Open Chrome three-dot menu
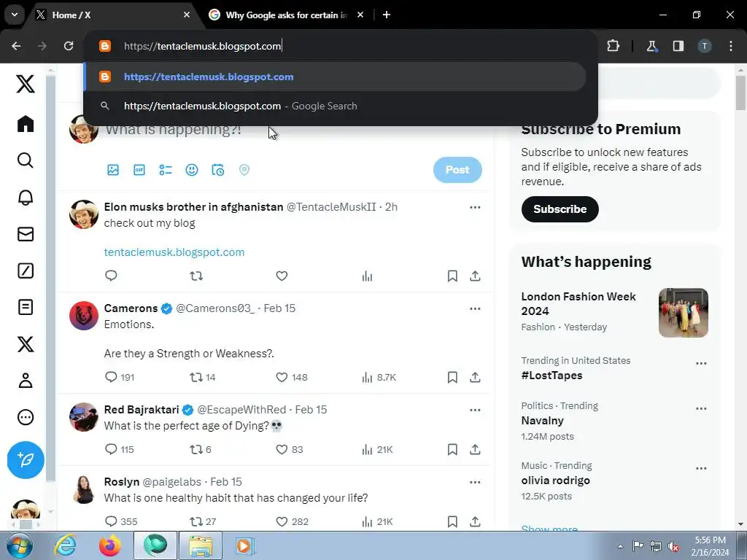 tap(731, 46)
